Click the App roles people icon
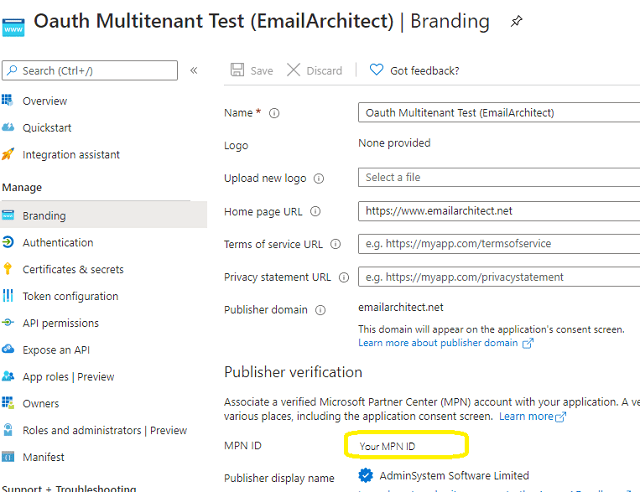 tap(8, 376)
